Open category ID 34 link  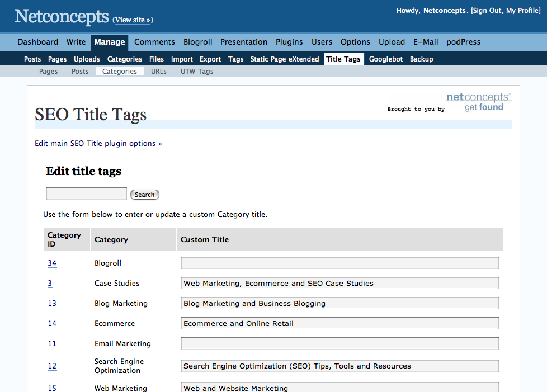tap(52, 263)
